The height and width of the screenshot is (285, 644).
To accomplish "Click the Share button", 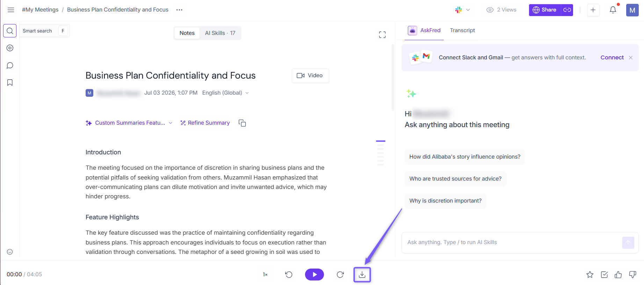I will [x=545, y=10].
